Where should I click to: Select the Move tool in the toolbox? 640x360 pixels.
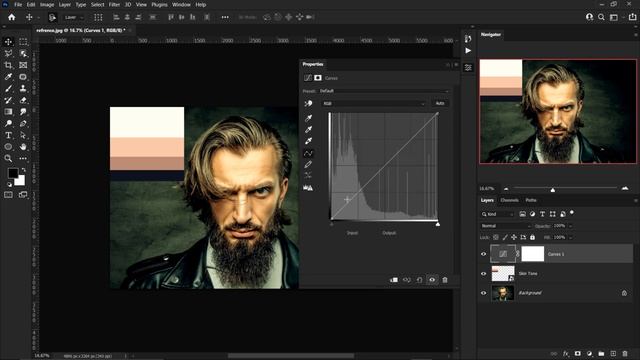point(8,42)
